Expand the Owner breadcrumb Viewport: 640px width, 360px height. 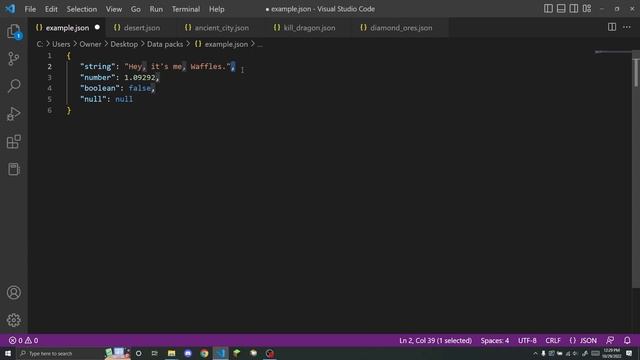point(90,44)
